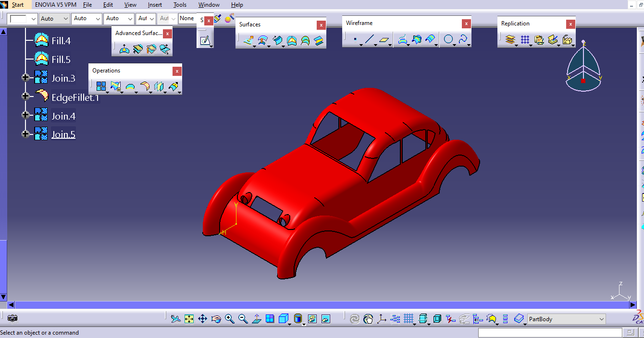The image size is (644, 338).
Task: Click the Capture camera icon
Action: click(12, 318)
